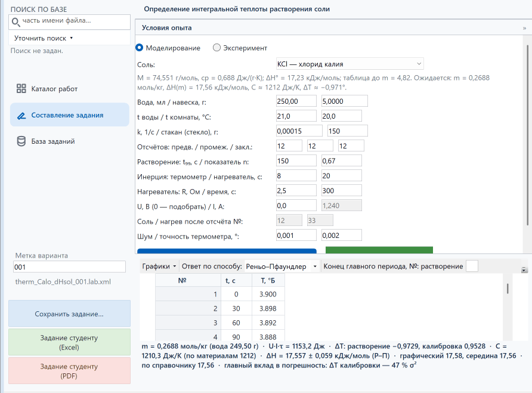Viewport: 532px width, 393px height.
Task: Click the table cell with temperature 3.892
Action: click(268, 323)
